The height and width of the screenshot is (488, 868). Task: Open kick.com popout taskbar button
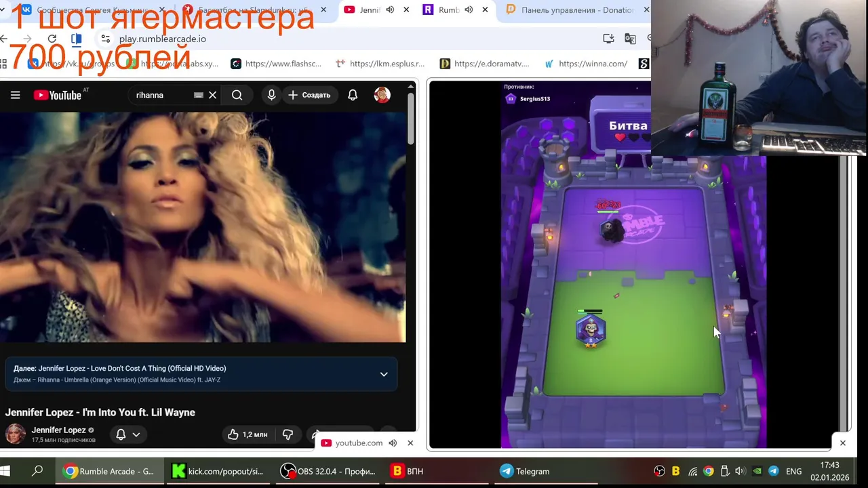(x=218, y=471)
